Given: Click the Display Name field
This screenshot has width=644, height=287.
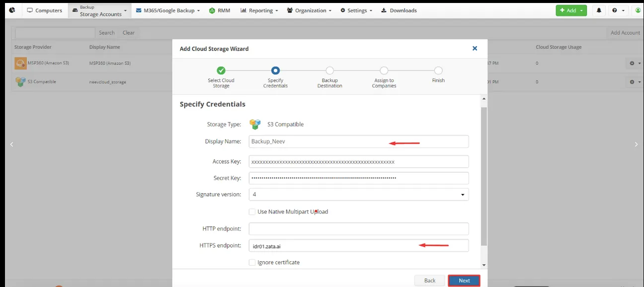Looking at the screenshot, I should tap(359, 142).
